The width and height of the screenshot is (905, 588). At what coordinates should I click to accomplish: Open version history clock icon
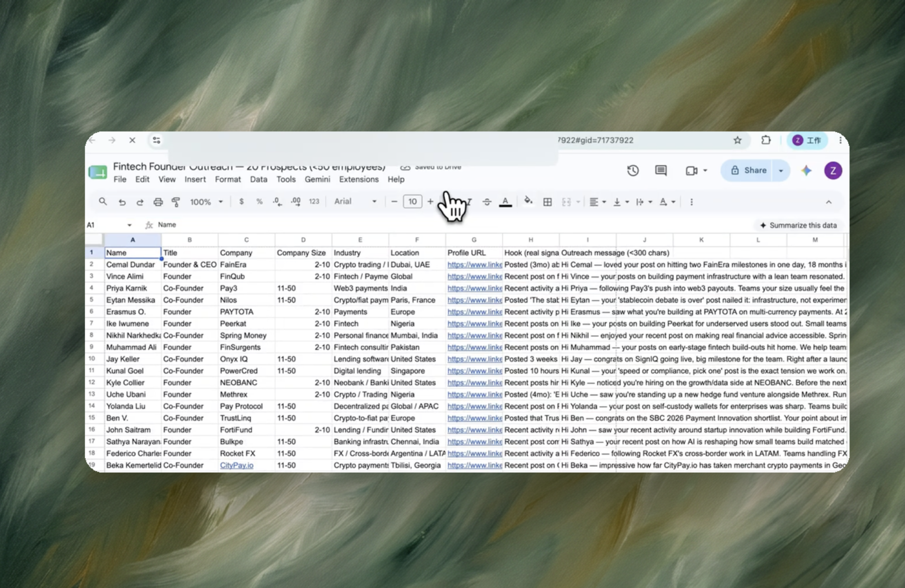coord(633,171)
